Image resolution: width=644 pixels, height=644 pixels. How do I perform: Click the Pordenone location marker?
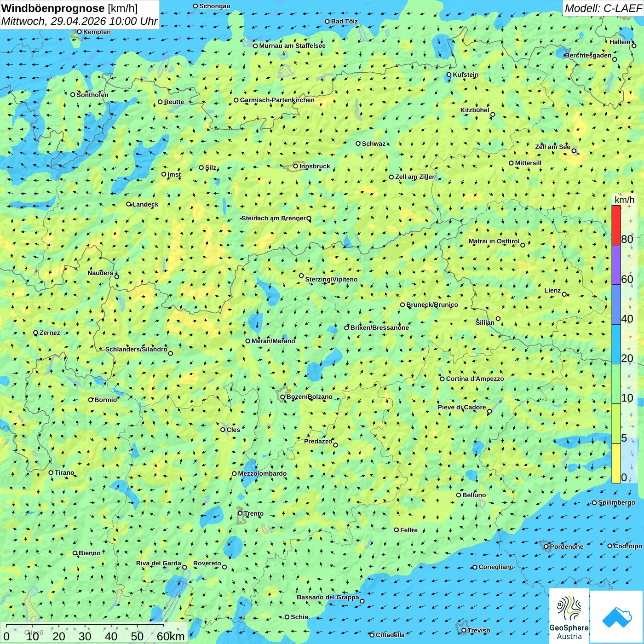(546, 546)
